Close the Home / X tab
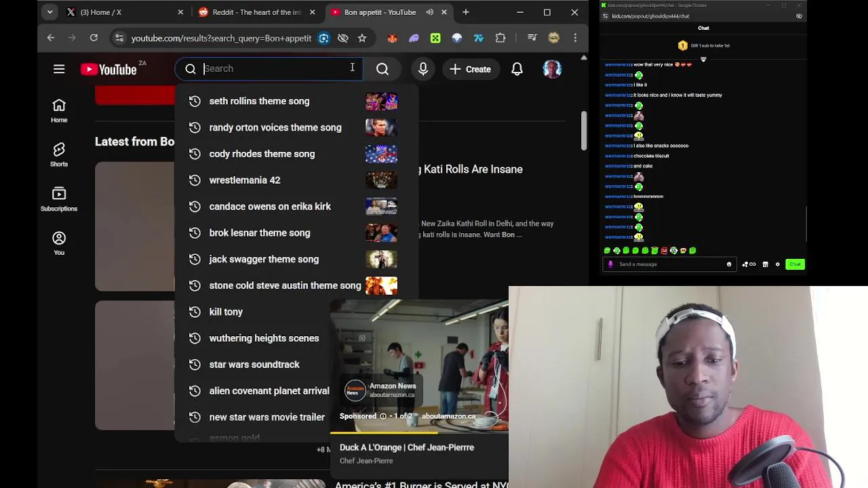The width and height of the screenshot is (868, 488). tap(180, 12)
